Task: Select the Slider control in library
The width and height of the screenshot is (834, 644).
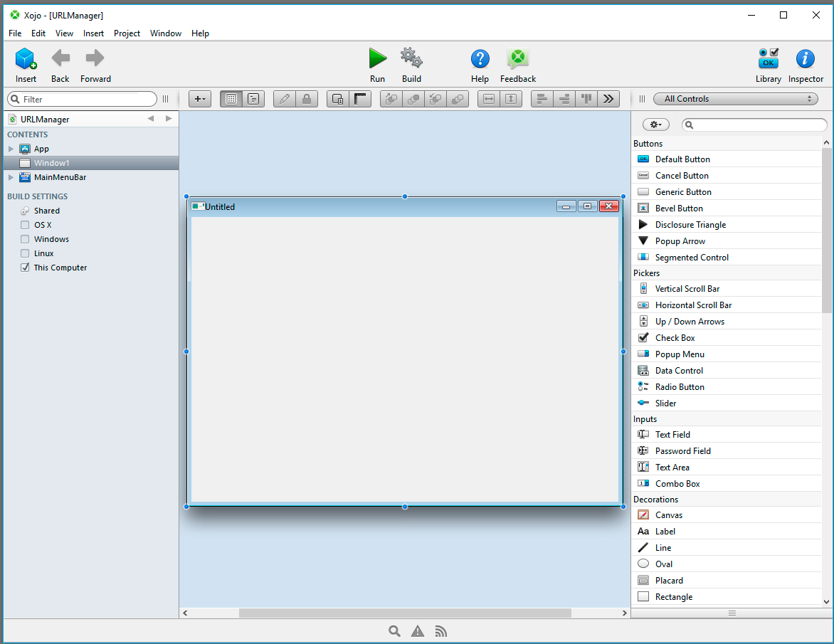Action: [727, 403]
